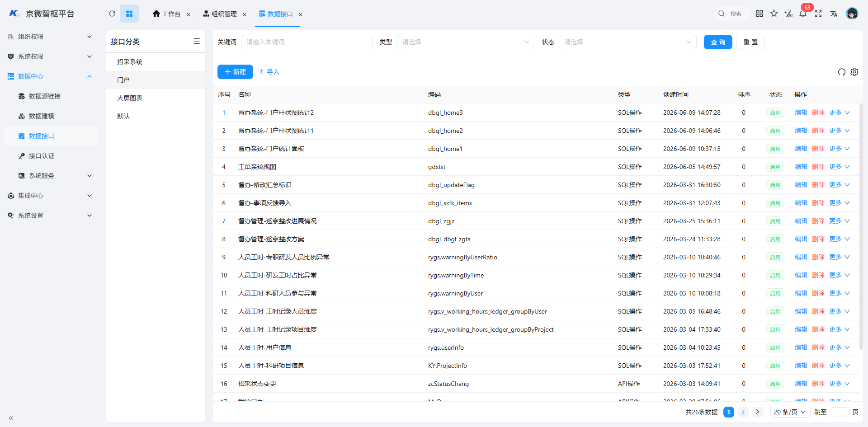Open the 20 条/页 page size dropdown
868x427 pixels.
[789, 412]
